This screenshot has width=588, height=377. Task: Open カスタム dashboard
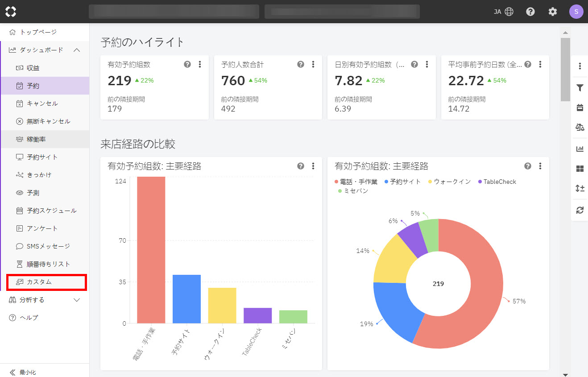(x=45, y=282)
